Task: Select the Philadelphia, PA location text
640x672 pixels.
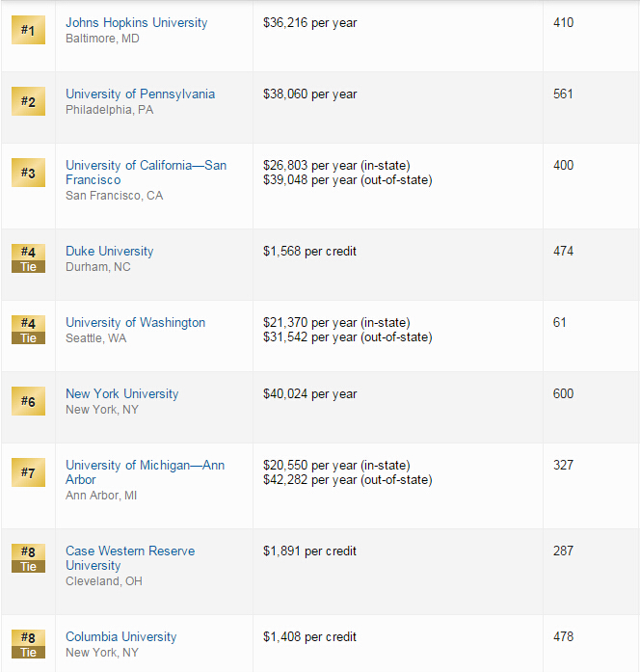Action: point(109,110)
